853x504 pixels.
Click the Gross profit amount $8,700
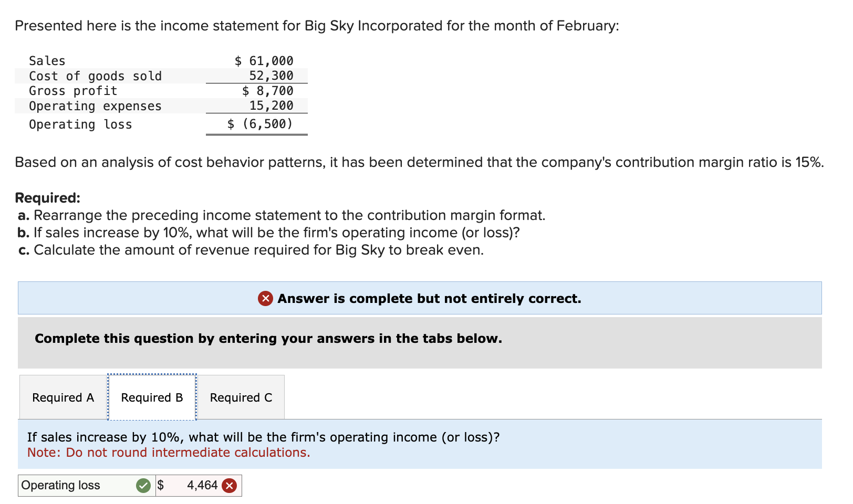[x=267, y=90]
